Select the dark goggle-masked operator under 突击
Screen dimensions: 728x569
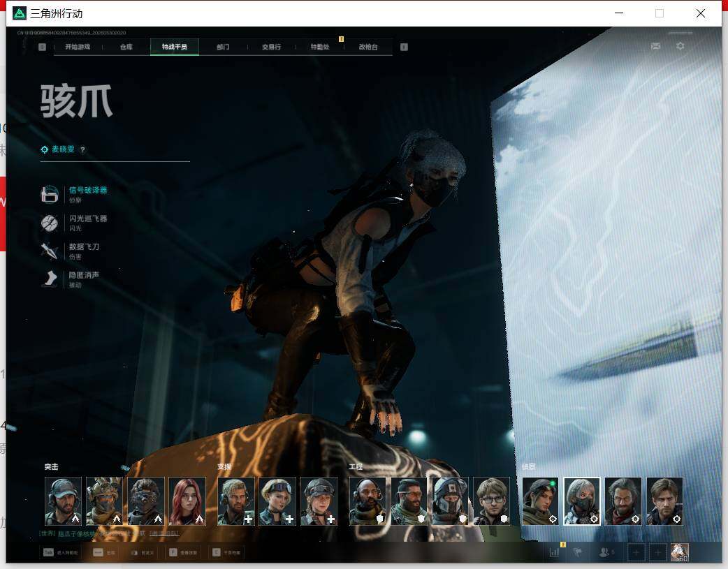[146, 501]
